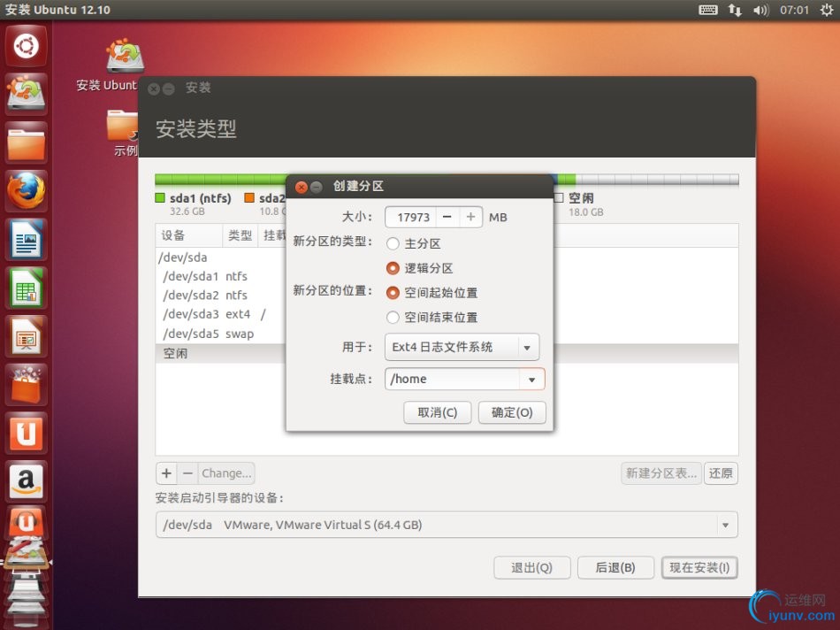Open the bootloader device dropdown /dev/sda
Image resolution: width=840 pixels, height=630 pixels.
coord(447,525)
